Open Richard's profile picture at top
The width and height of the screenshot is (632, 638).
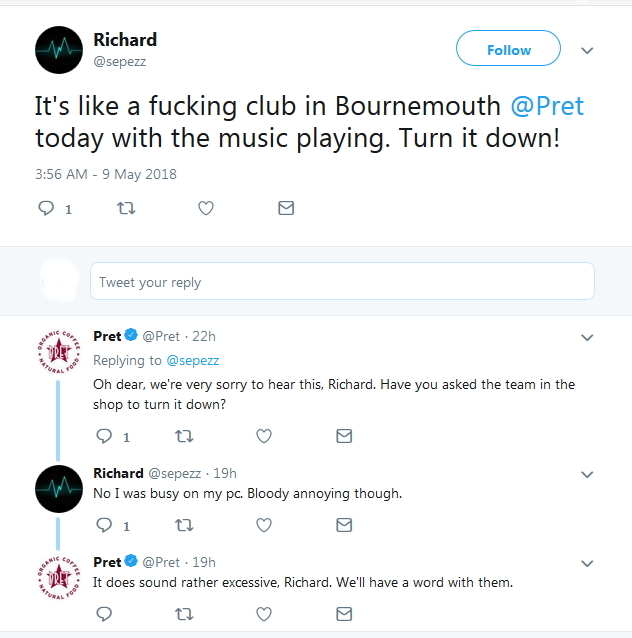click(x=58, y=50)
